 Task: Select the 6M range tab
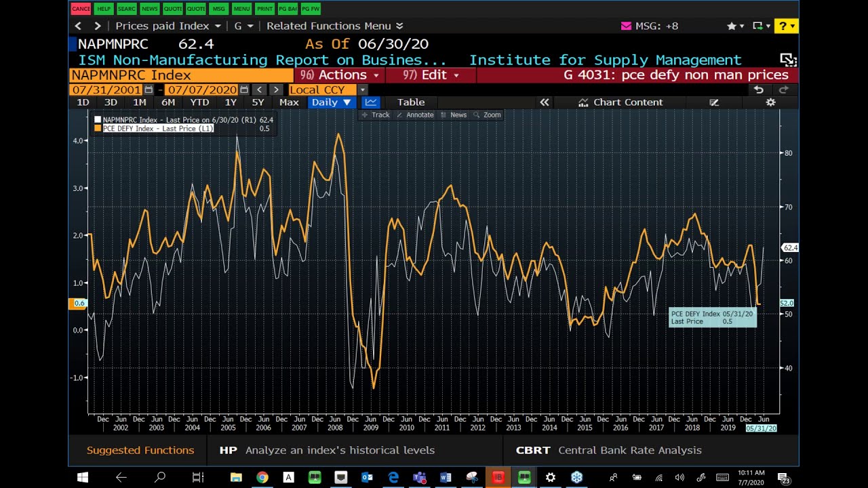click(x=168, y=102)
